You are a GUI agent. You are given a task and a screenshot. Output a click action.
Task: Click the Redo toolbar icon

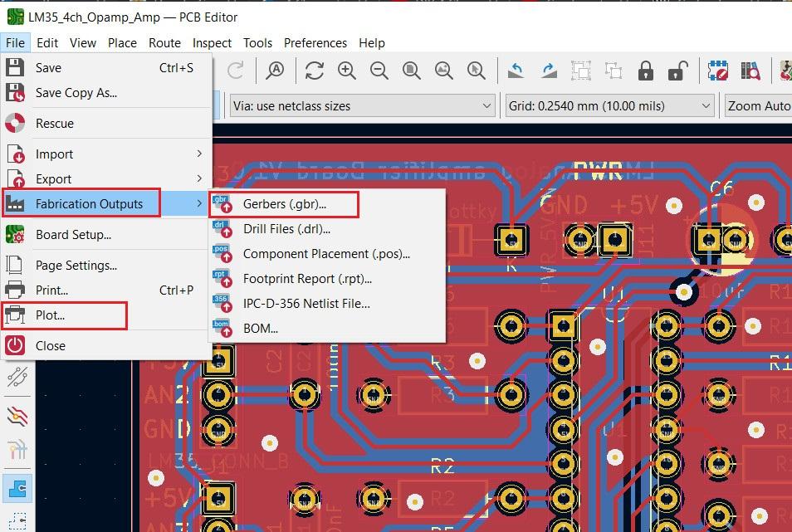pos(547,71)
